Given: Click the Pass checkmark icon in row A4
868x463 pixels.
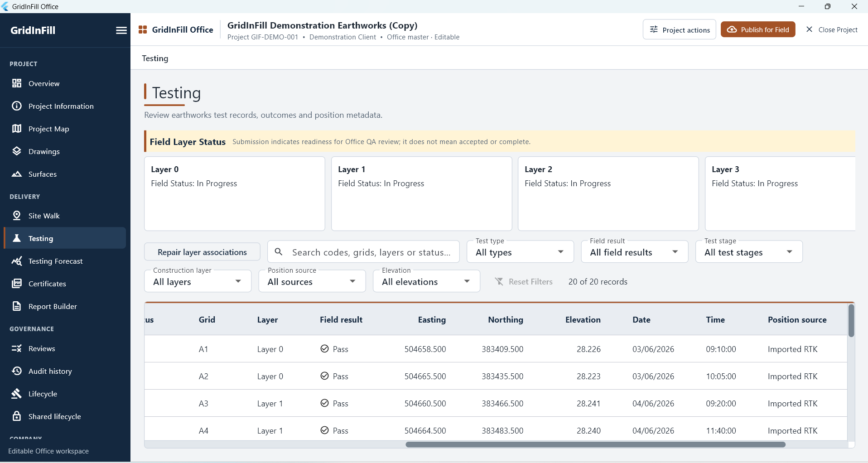Looking at the screenshot, I should (324, 430).
